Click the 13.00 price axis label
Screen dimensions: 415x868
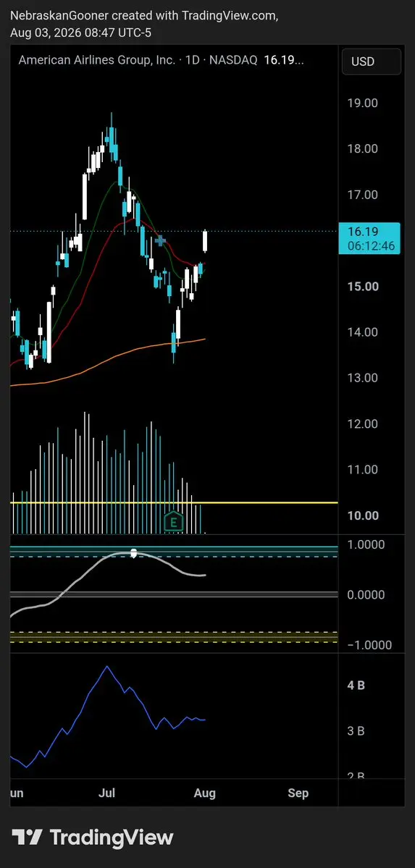pyautogui.click(x=363, y=378)
